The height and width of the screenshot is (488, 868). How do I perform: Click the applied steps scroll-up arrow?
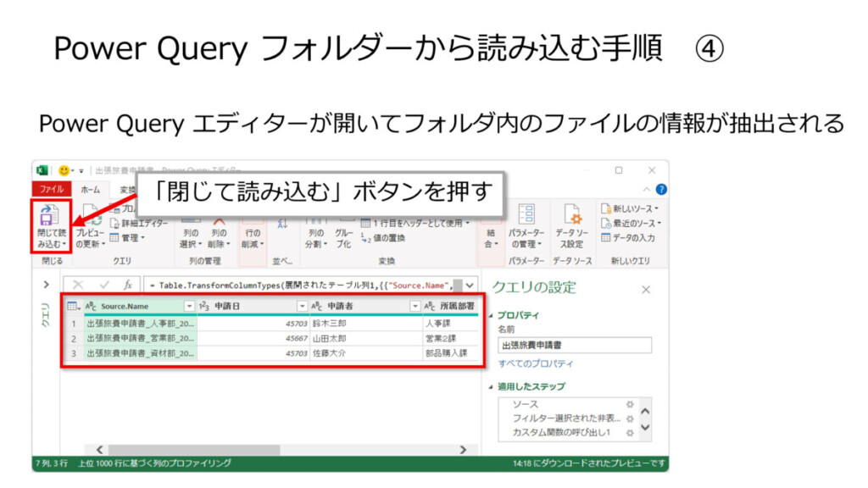pyautogui.click(x=645, y=411)
